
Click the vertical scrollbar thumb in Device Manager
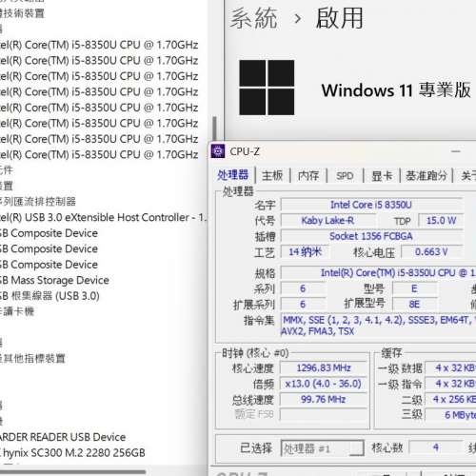coord(215,129)
